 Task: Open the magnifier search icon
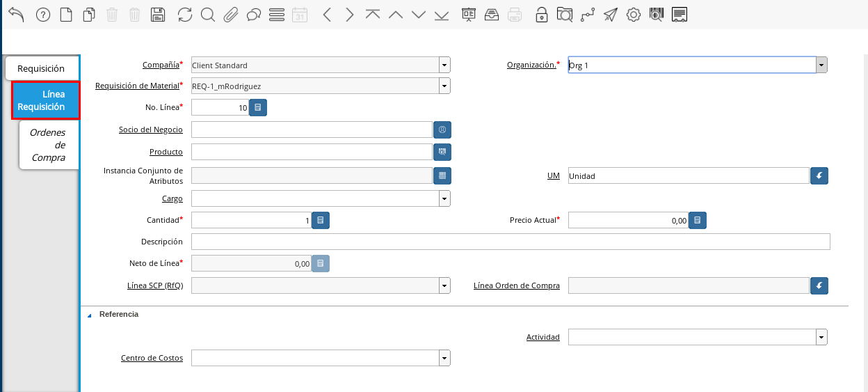(x=207, y=15)
